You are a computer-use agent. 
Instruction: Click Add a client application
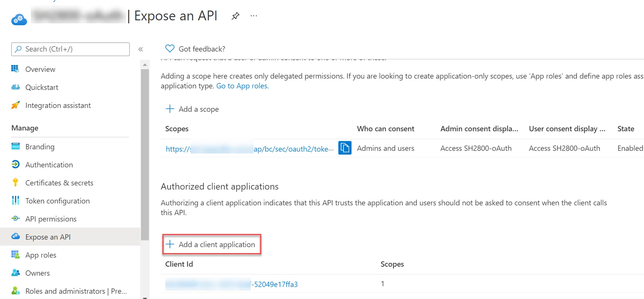(x=212, y=244)
